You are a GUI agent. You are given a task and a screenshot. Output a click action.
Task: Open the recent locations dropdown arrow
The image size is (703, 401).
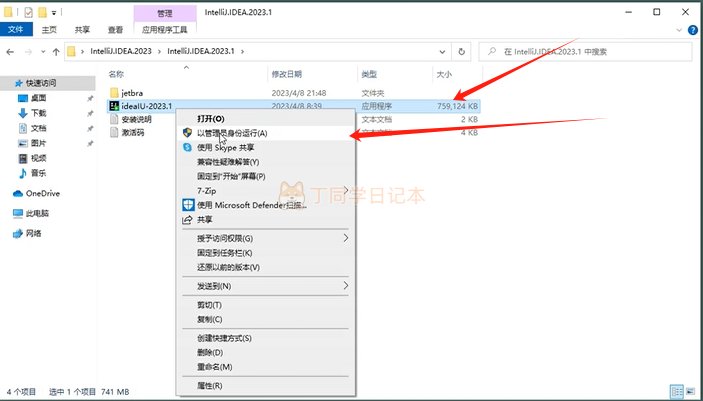[x=43, y=52]
